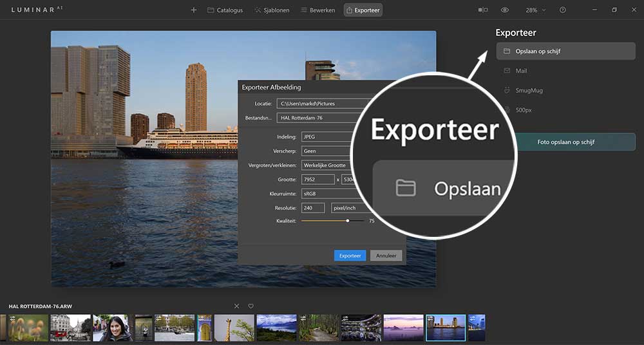Open the 28% zoom level dropdown
644x345 pixels.
(x=536, y=10)
